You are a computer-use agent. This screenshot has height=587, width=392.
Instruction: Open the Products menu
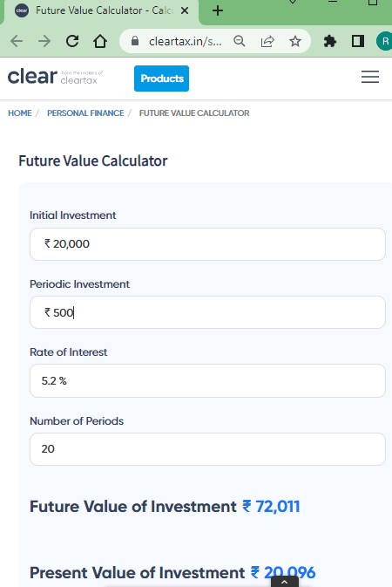pyautogui.click(x=161, y=78)
